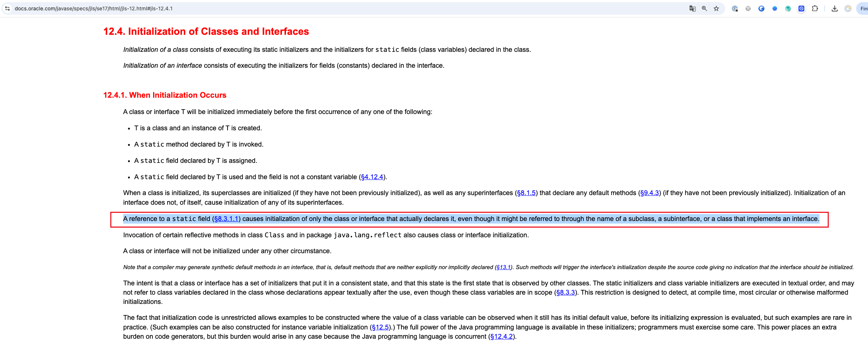Open the teal desk-lamp extension icon
This screenshot has height=345, width=868.
tap(788, 9)
